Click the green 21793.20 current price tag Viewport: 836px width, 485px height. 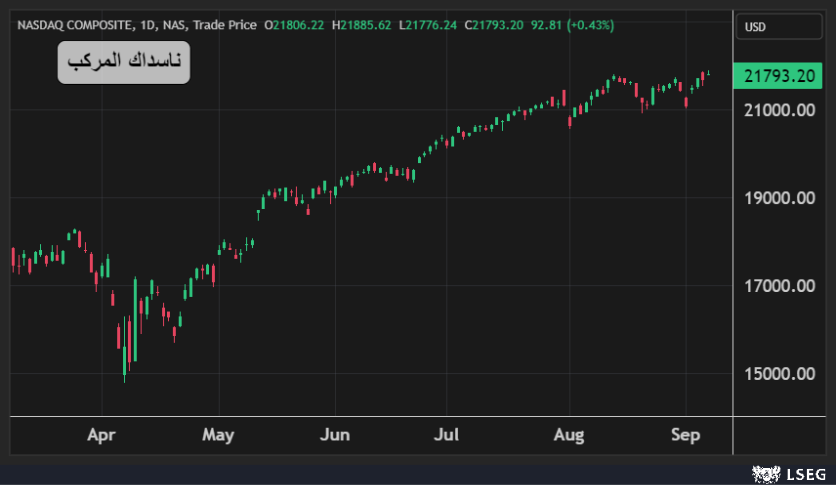coord(781,75)
